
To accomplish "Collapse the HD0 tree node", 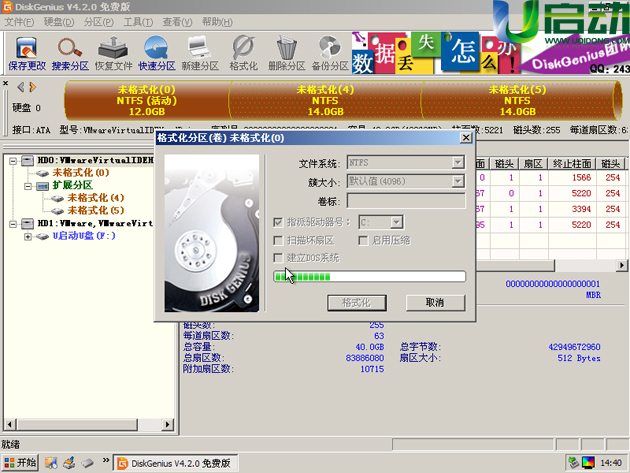I will 13,161.
